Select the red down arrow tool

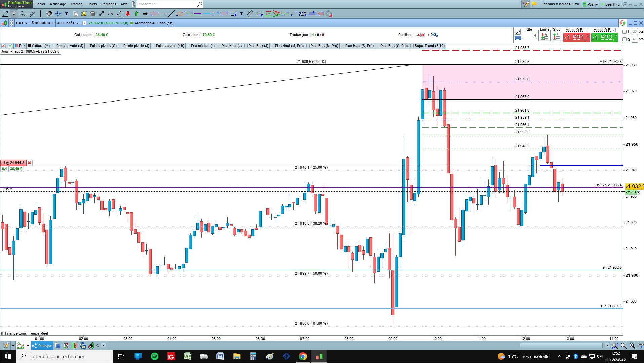128,14
